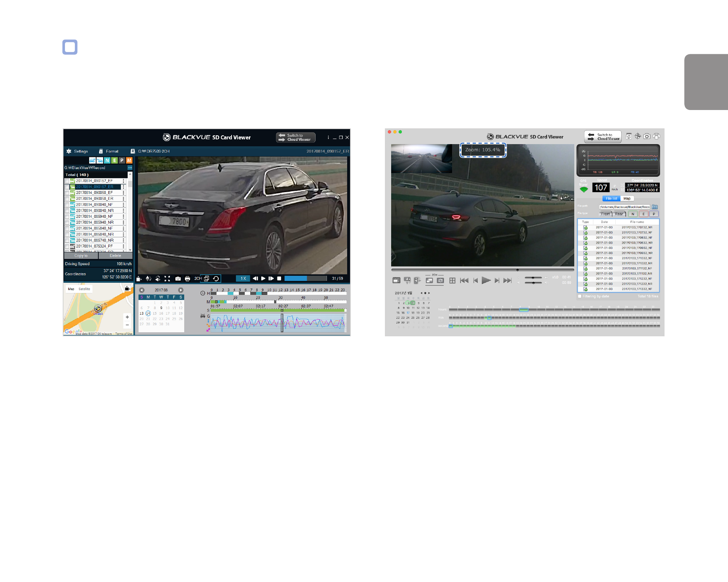This screenshot has width=728, height=582.
Task: Click the Mac Switch to Cloud Viewer button
Action: [x=603, y=137]
